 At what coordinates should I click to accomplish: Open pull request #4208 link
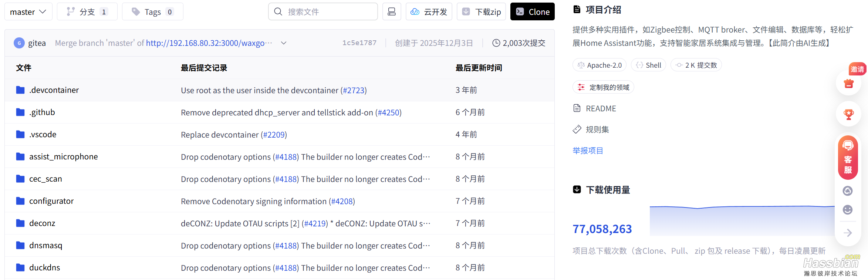(342, 201)
